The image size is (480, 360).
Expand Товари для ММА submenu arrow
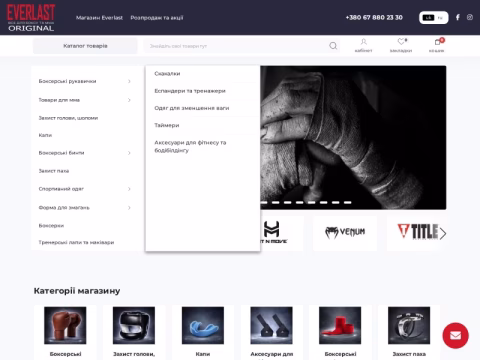129,100
